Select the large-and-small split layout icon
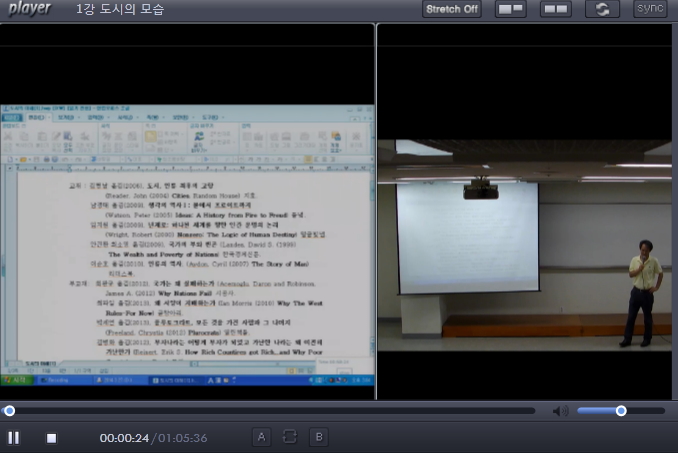Image resolution: width=678 pixels, height=453 pixels. 510,10
